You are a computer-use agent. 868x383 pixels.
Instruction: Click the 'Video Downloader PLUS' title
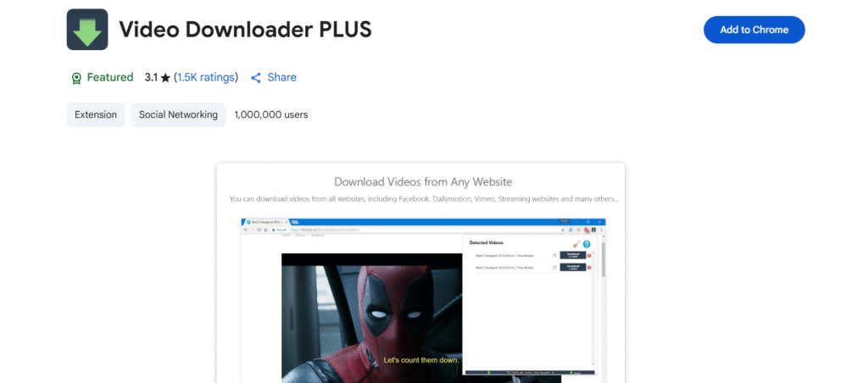[x=245, y=30]
